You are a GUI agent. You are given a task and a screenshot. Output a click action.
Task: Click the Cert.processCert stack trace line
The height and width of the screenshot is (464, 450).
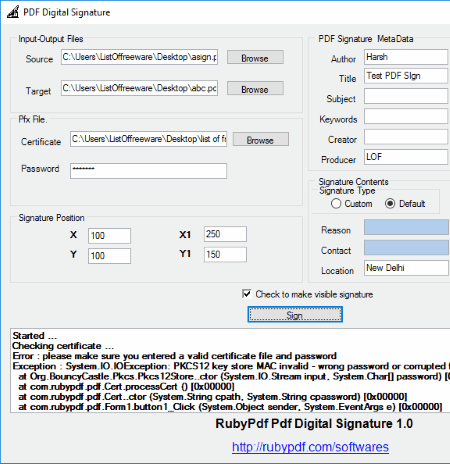pyautogui.click(x=127, y=387)
